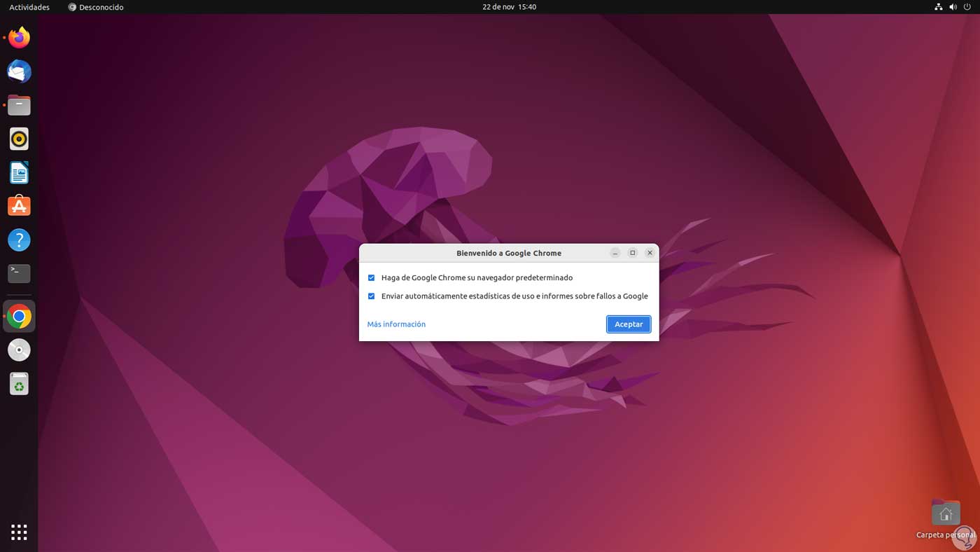Viewport: 980px width, 552px height.
Task: Open the Show Applications grid
Action: point(19,532)
